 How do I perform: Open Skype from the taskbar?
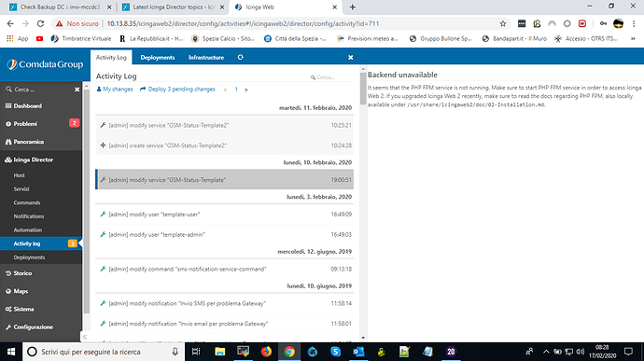pyautogui.click(x=336, y=352)
